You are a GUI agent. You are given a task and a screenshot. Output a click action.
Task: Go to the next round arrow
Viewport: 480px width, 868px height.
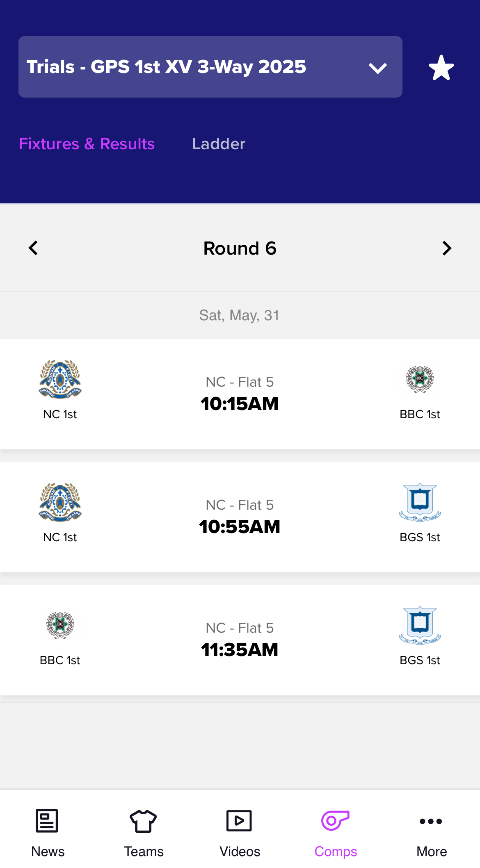click(447, 248)
